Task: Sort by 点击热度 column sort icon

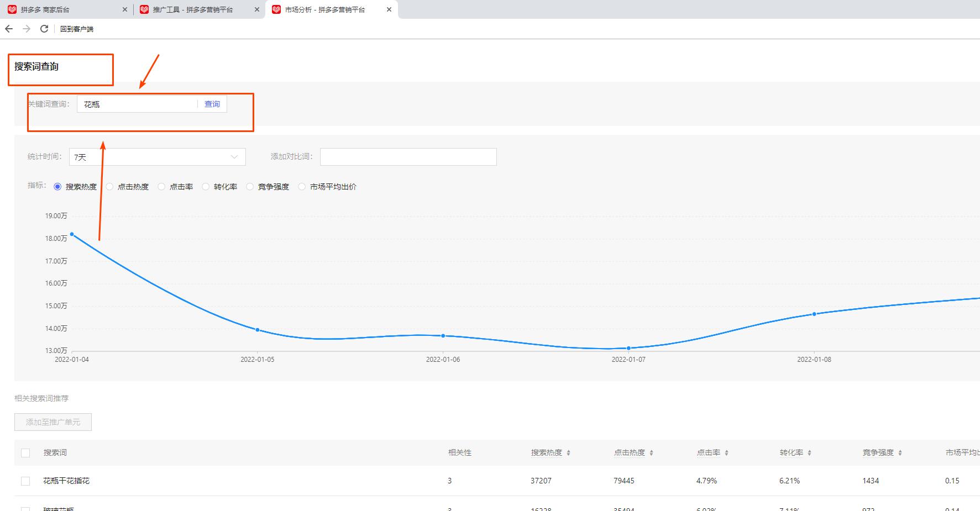Action: pyautogui.click(x=651, y=453)
